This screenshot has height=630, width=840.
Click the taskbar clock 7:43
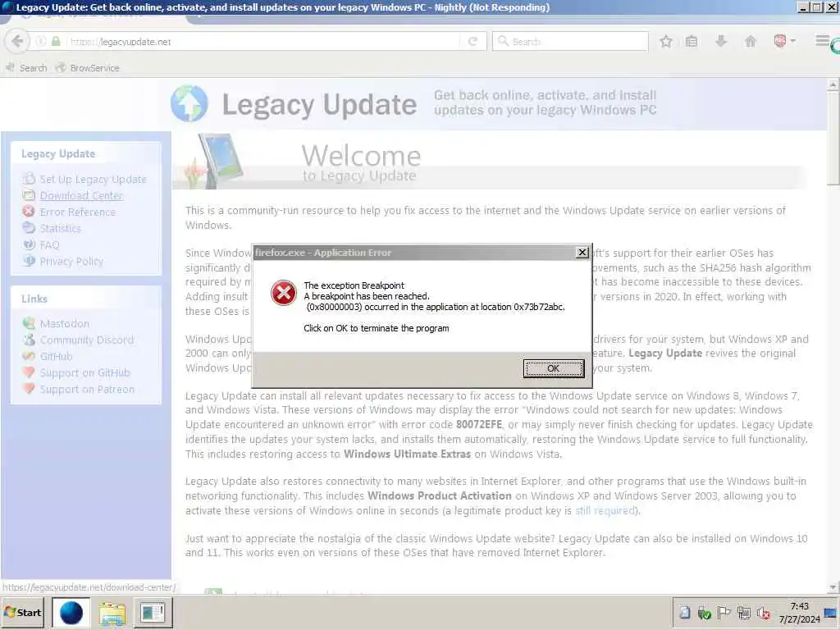click(799, 606)
